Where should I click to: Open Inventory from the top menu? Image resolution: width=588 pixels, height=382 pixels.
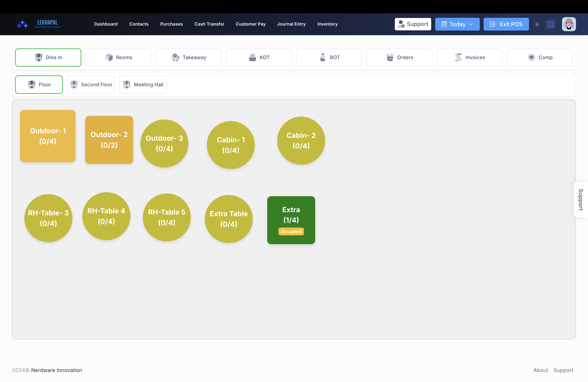[327, 24]
